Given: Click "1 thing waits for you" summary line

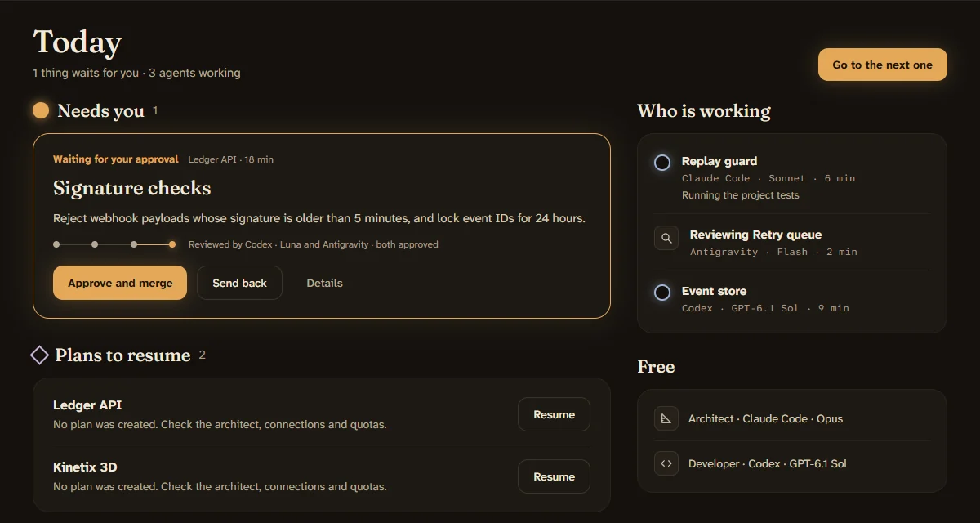Looking at the screenshot, I should coord(136,73).
